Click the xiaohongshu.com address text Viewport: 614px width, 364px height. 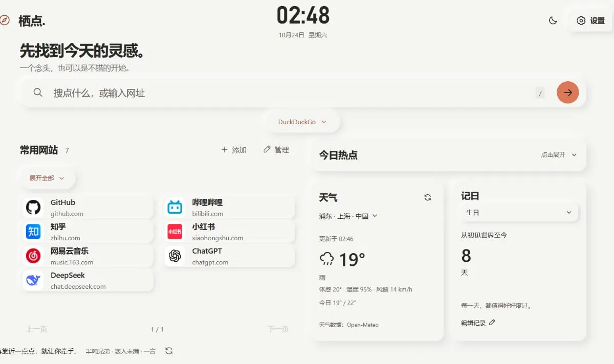pos(217,238)
